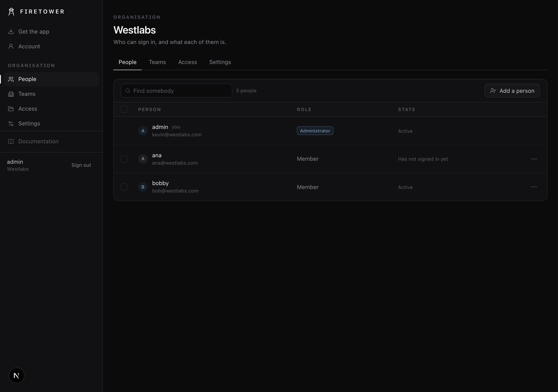Click the Access folder icon in sidebar
Viewport: 558px width, 392px height.
tap(11, 109)
